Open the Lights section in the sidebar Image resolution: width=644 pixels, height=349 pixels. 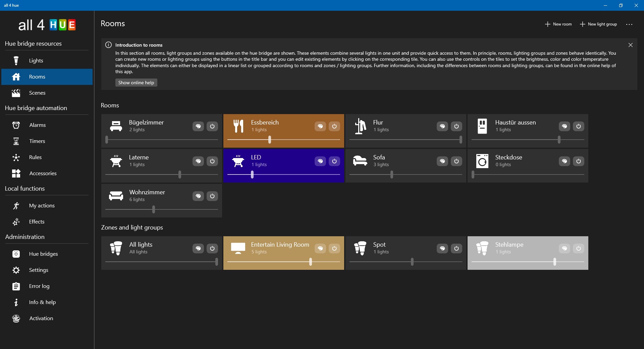point(36,60)
